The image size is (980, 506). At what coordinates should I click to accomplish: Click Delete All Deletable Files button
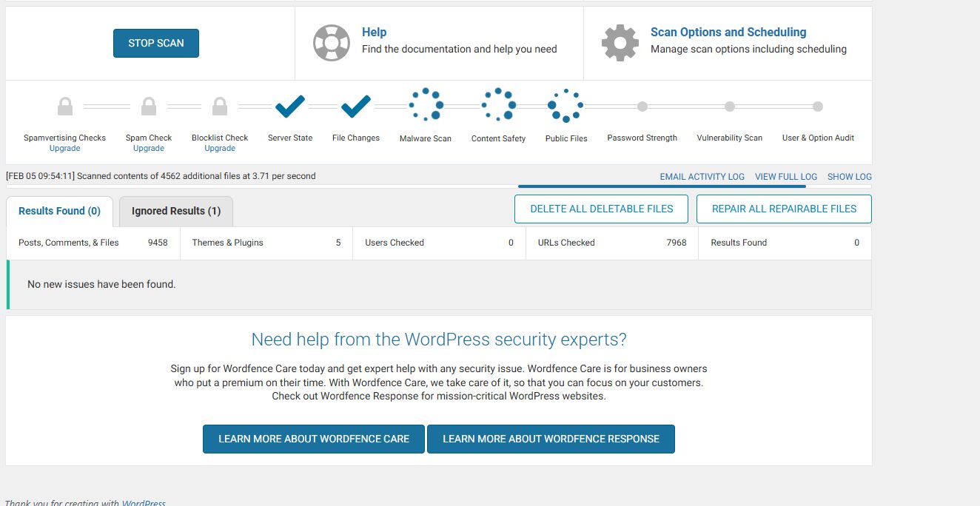click(x=601, y=209)
